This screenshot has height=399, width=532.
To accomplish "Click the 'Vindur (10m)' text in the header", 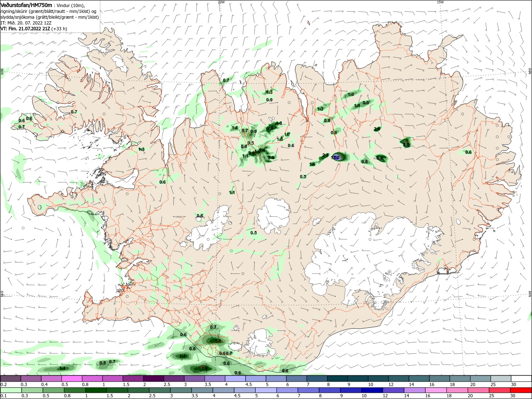I will point(71,5).
